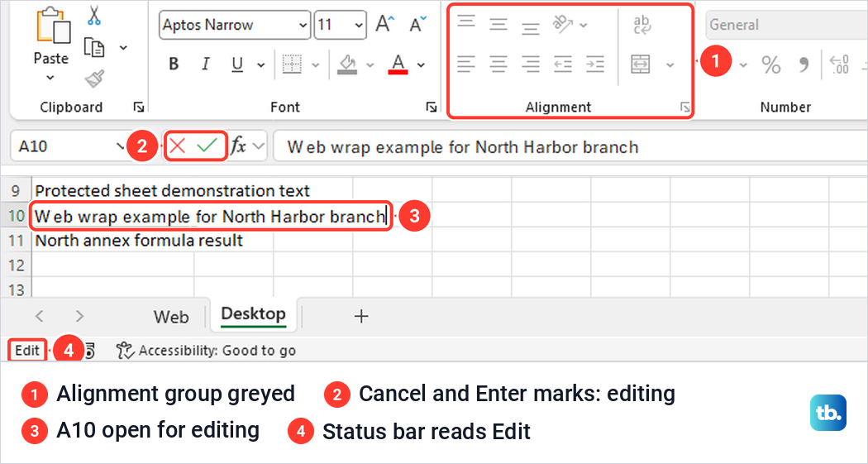Select row 12 header
This screenshot has width=868, height=464.
16,265
